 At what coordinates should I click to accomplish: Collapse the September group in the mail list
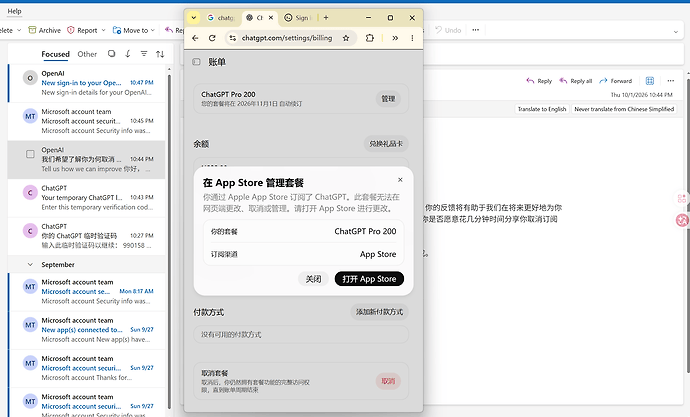coord(30,264)
